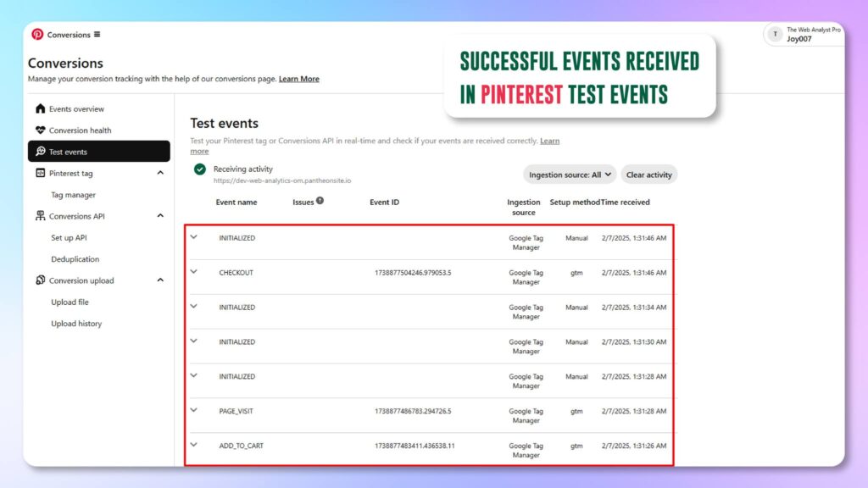This screenshot has width=868, height=488.
Task: Click the Clear activity button
Action: click(x=648, y=175)
